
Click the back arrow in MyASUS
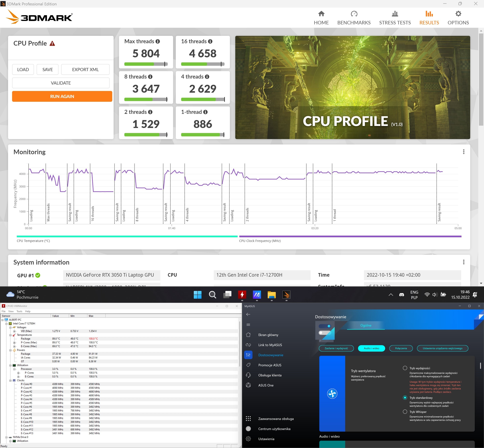(248, 314)
